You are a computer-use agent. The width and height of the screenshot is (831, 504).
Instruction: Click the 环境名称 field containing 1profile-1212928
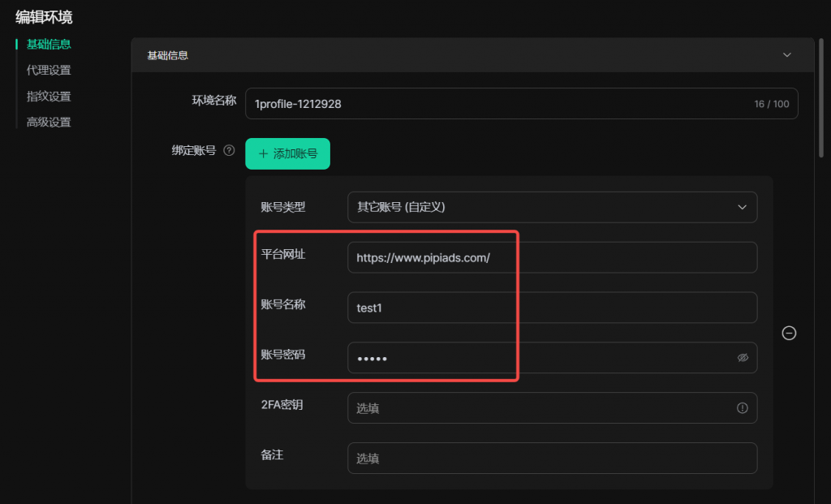click(495, 104)
